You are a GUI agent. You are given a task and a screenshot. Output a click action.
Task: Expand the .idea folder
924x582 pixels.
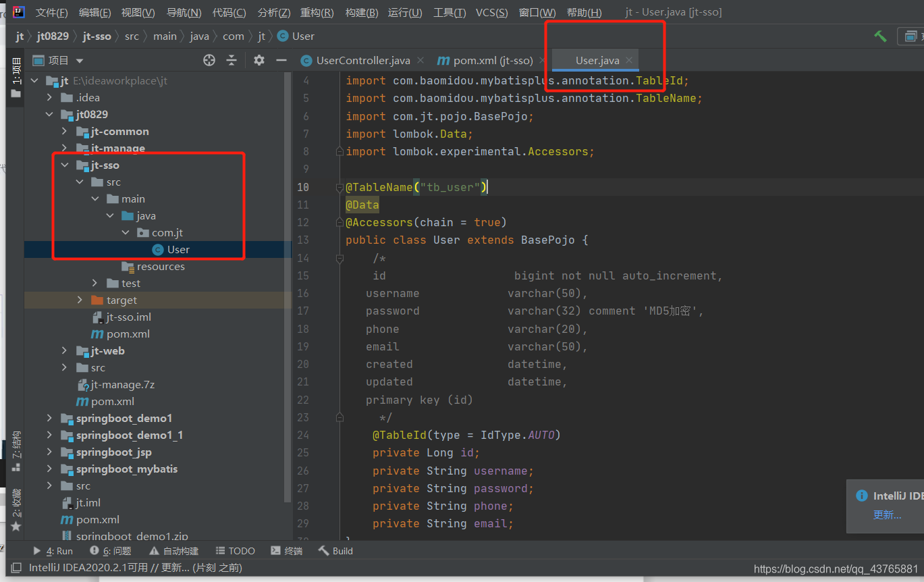pos(49,97)
